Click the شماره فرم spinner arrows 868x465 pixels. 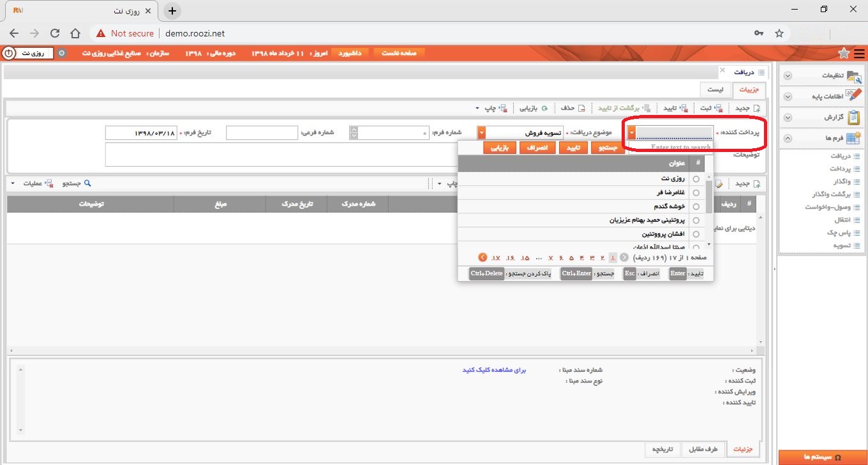[354, 133]
